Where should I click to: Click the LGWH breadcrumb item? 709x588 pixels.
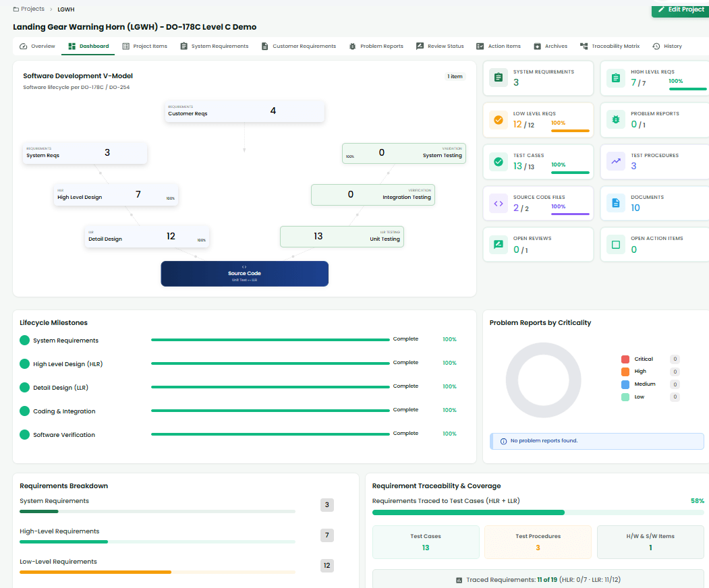[66, 9]
